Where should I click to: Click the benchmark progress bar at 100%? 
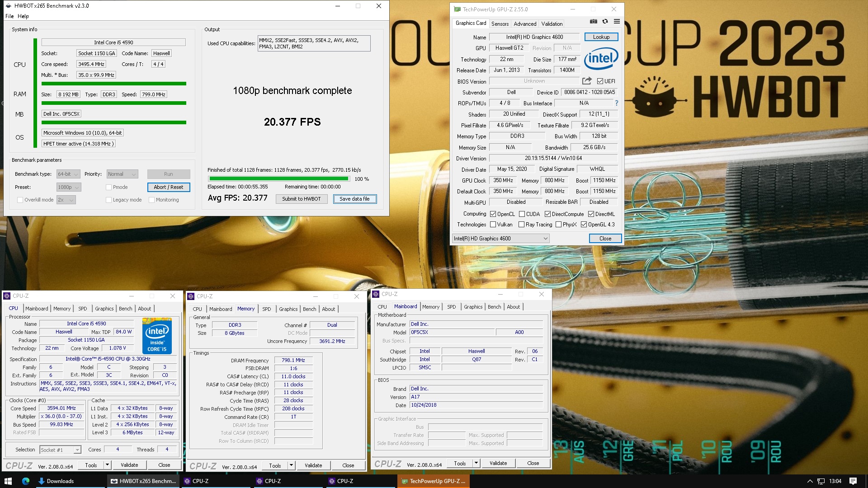click(x=278, y=179)
